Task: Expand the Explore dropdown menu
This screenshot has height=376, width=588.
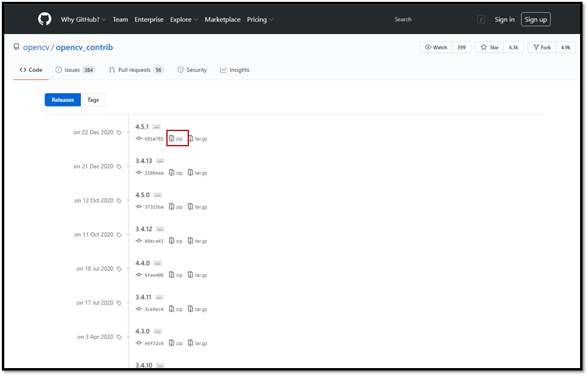Action: (x=184, y=20)
